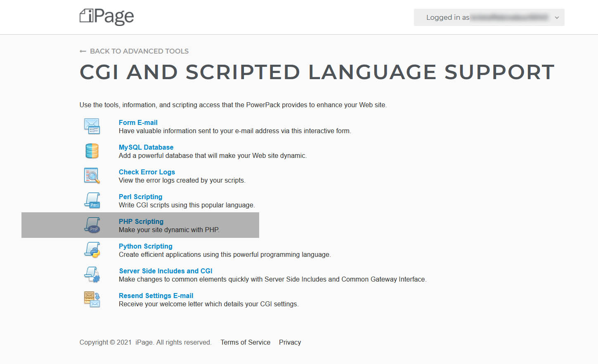Open the Check Error Logs link

click(147, 172)
